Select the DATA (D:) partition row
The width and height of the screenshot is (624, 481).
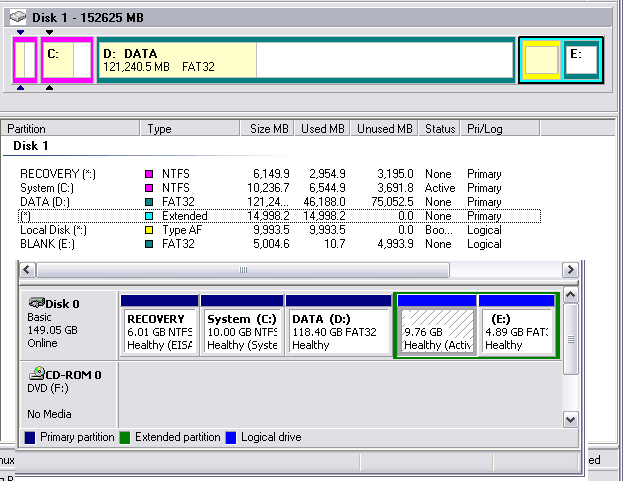[280, 202]
